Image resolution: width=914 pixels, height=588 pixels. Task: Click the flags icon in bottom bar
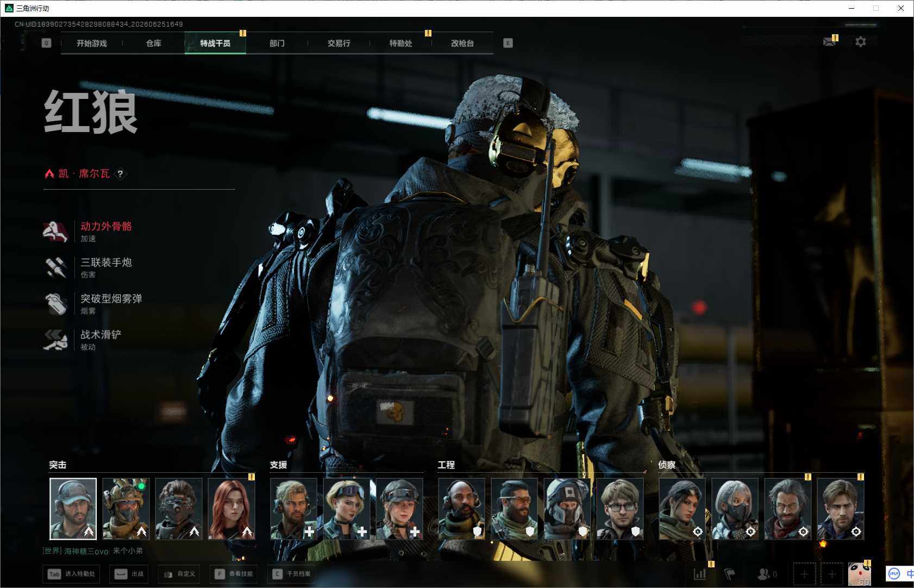tap(730, 574)
